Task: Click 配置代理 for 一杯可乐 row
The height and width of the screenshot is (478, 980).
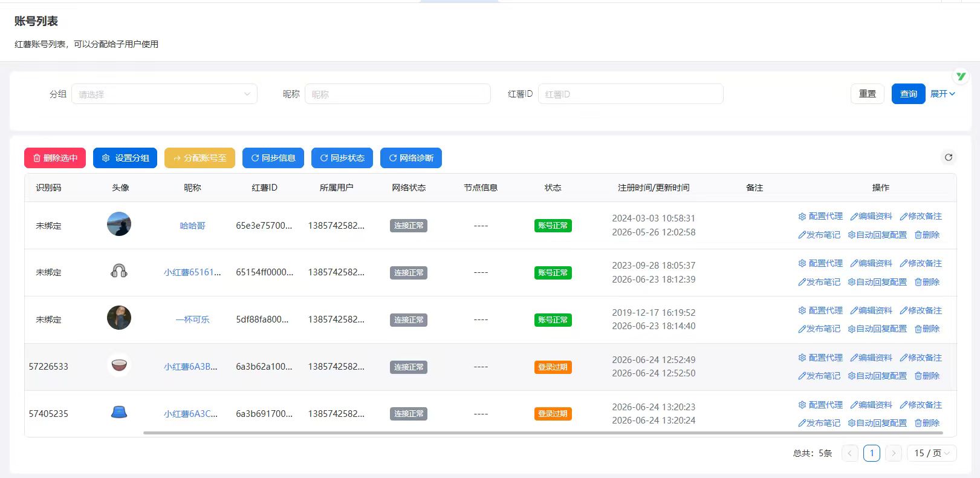Action: coord(820,310)
